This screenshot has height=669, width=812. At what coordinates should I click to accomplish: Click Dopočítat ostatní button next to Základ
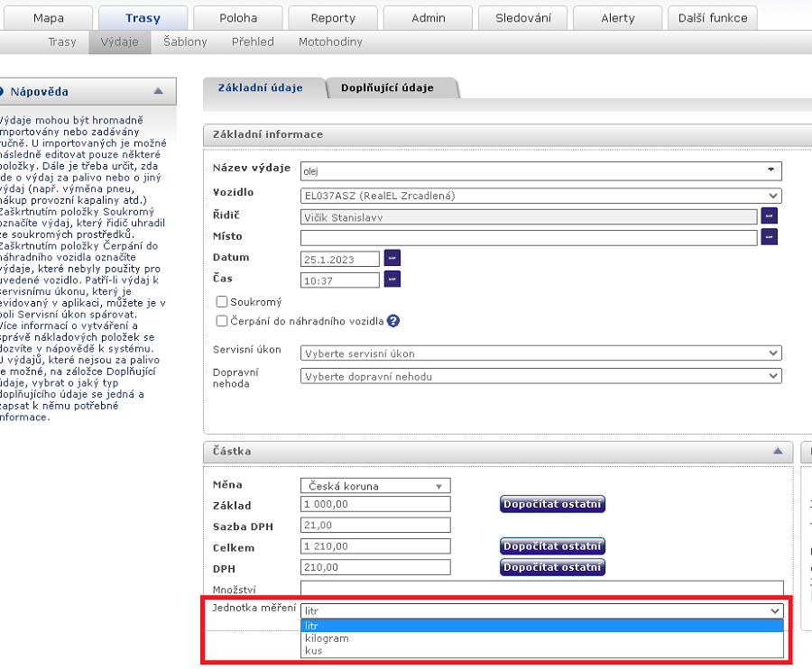click(552, 505)
